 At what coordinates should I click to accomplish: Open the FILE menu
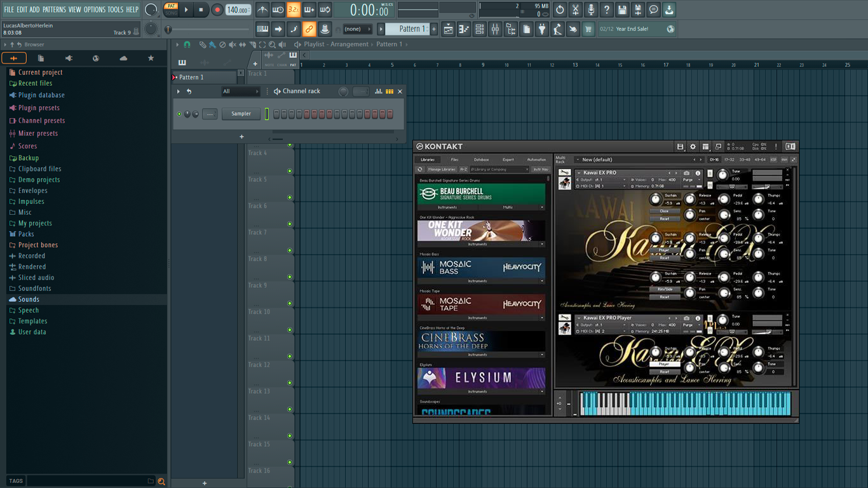point(9,10)
